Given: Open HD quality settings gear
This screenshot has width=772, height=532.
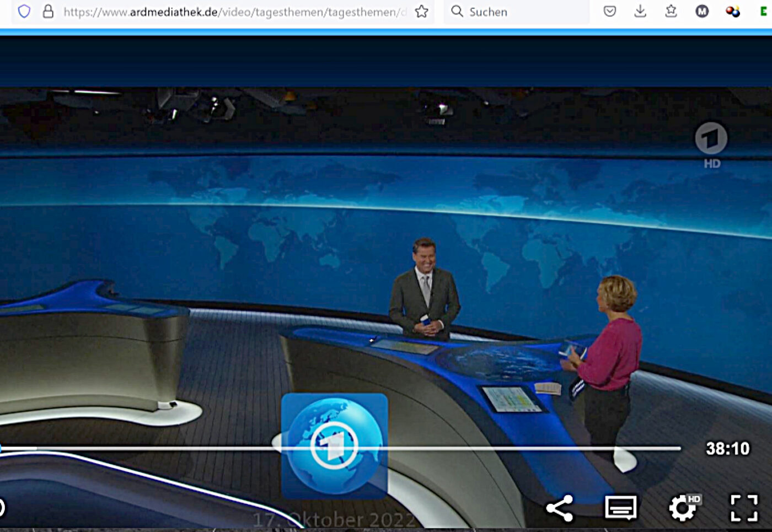Looking at the screenshot, I should (x=684, y=507).
